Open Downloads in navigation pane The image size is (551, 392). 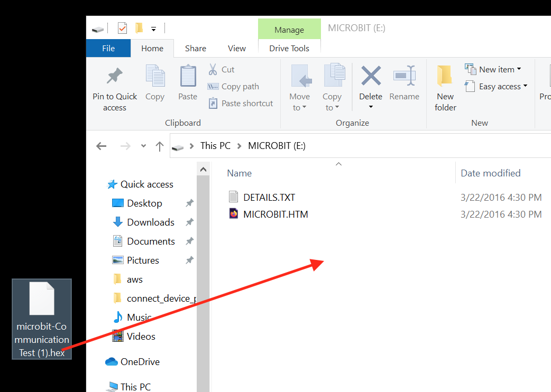click(x=151, y=222)
